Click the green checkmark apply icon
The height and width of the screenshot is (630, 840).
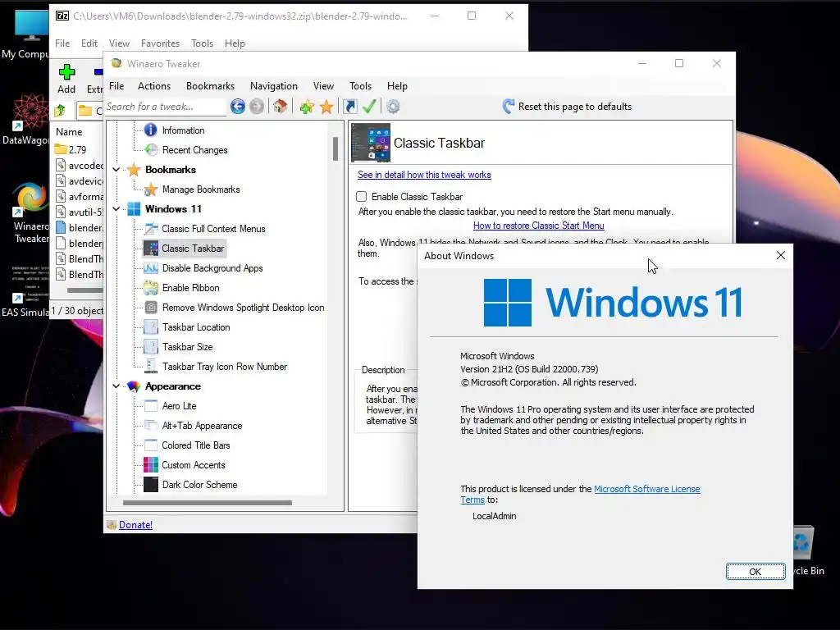point(369,106)
